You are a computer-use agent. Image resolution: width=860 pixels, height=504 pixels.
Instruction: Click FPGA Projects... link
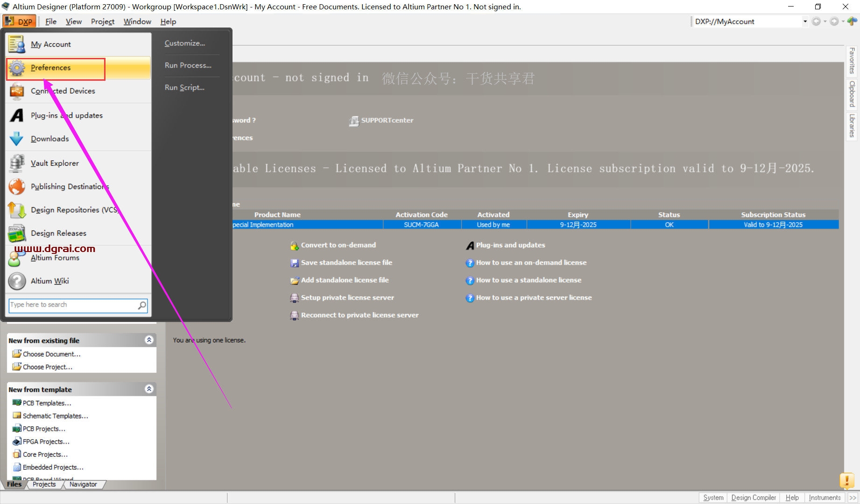[x=46, y=442]
